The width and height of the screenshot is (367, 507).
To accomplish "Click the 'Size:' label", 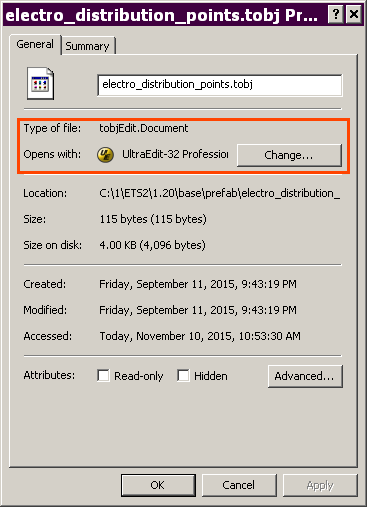I will click(x=35, y=219).
